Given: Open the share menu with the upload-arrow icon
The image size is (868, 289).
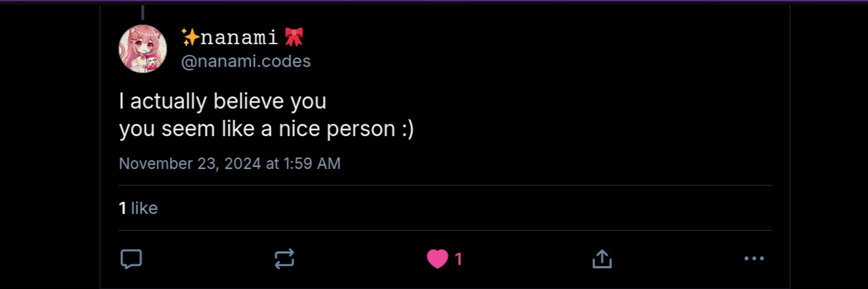Looking at the screenshot, I should tap(602, 259).
